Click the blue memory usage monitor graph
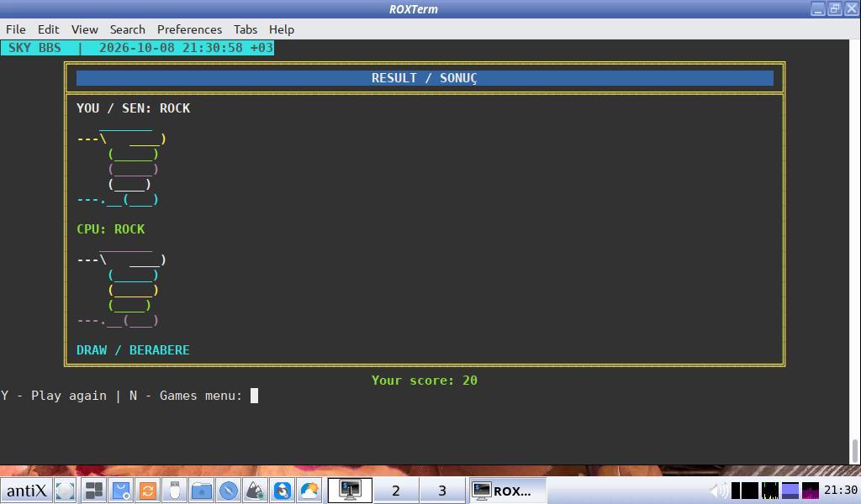 [790, 491]
